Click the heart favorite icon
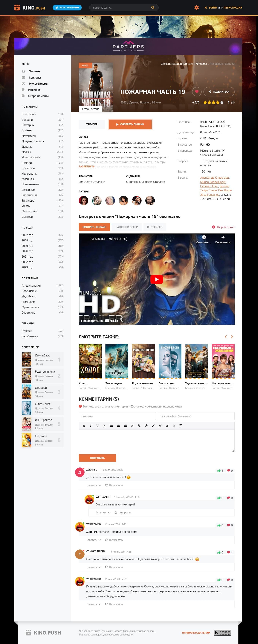 click(197, 91)
